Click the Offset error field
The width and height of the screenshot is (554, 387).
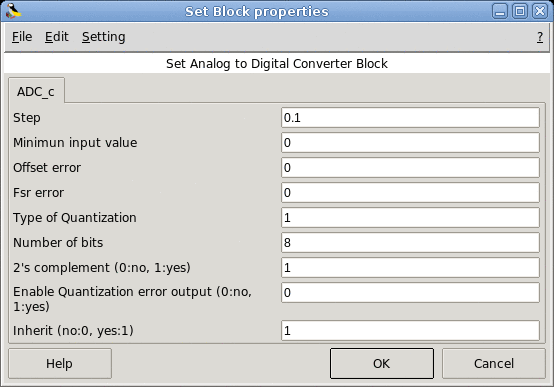tap(410, 168)
